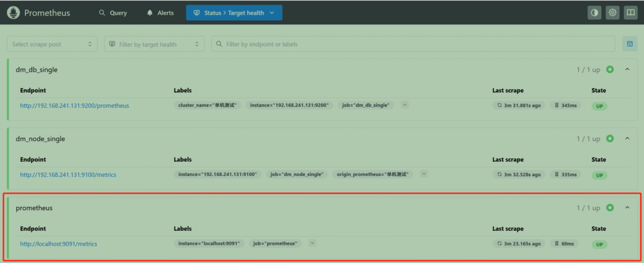
Task: Open the documentation book icon
Action: (x=630, y=13)
